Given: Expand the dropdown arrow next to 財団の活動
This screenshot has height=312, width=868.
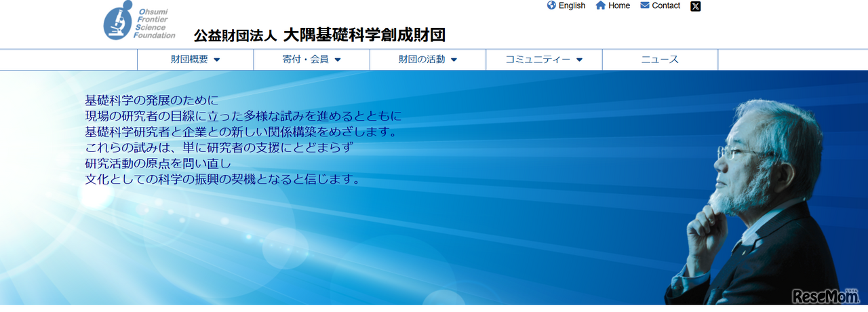Looking at the screenshot, I should point(454,60).
